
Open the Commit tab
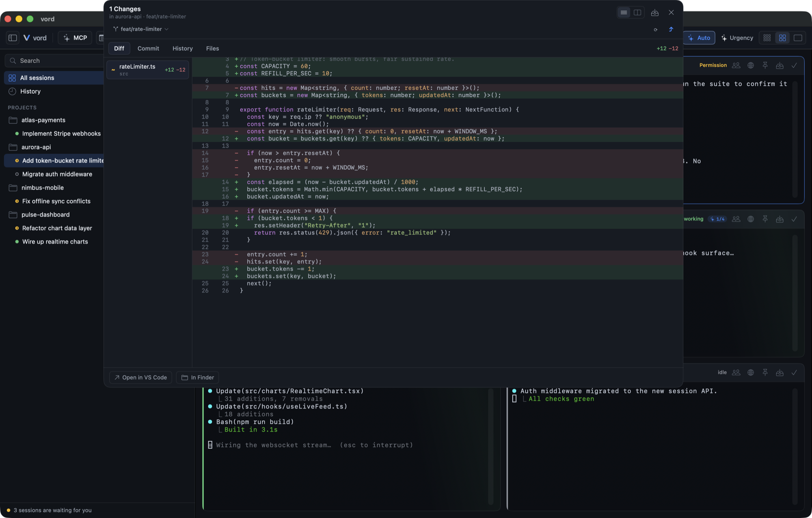tap(148, 48)
